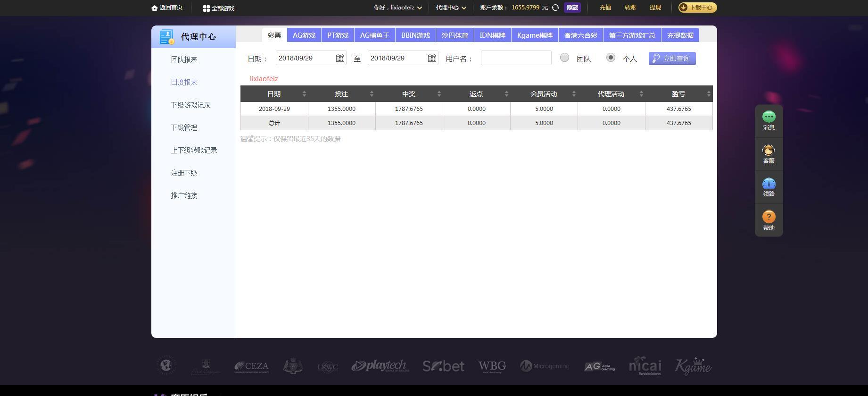Switch to the AG捕鱼王 tab

click(x=375, y=35)
